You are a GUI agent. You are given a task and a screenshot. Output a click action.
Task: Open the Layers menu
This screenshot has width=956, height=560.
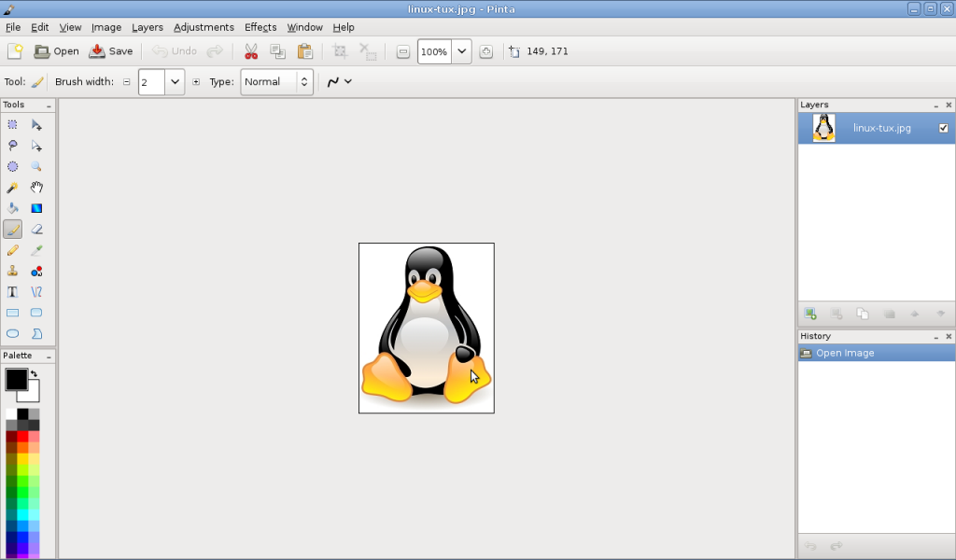(147, 27)
